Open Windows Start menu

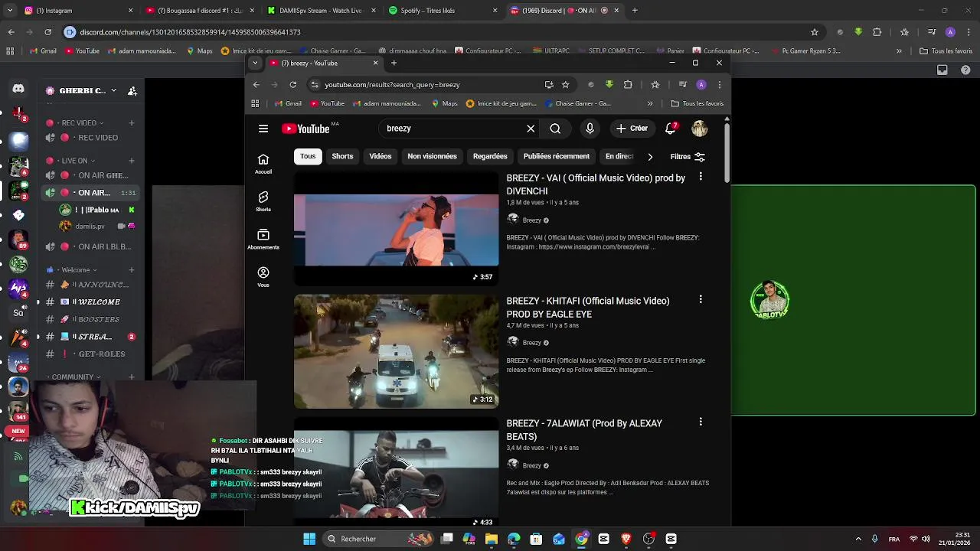click(309, 539)
